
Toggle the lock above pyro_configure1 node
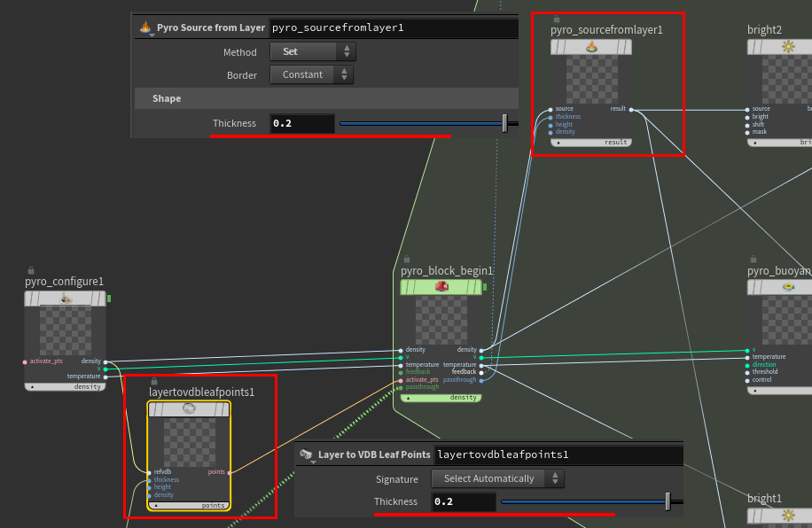31,270
